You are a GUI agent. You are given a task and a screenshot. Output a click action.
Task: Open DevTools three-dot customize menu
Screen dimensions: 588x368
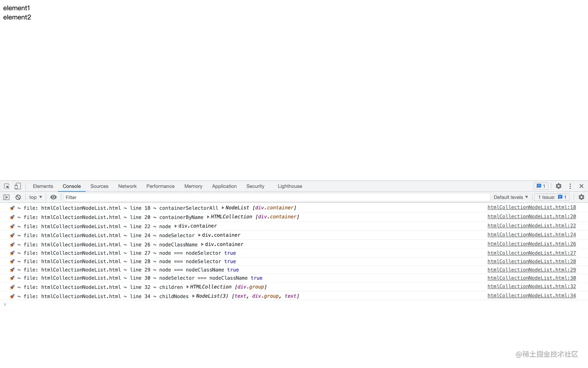coord(570,186)
